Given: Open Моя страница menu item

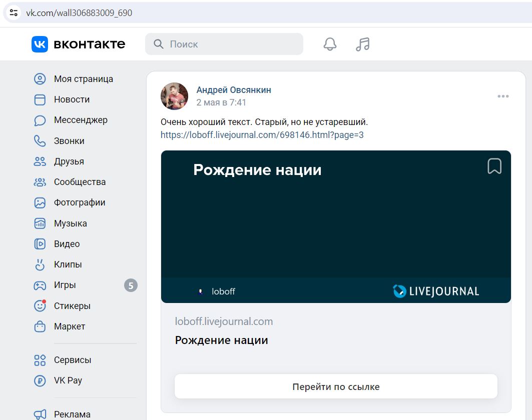Looking at the screenshot, I should 84,79.
